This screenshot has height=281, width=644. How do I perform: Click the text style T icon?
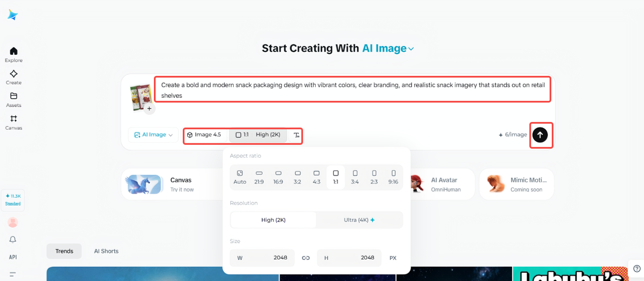(296, 135)
